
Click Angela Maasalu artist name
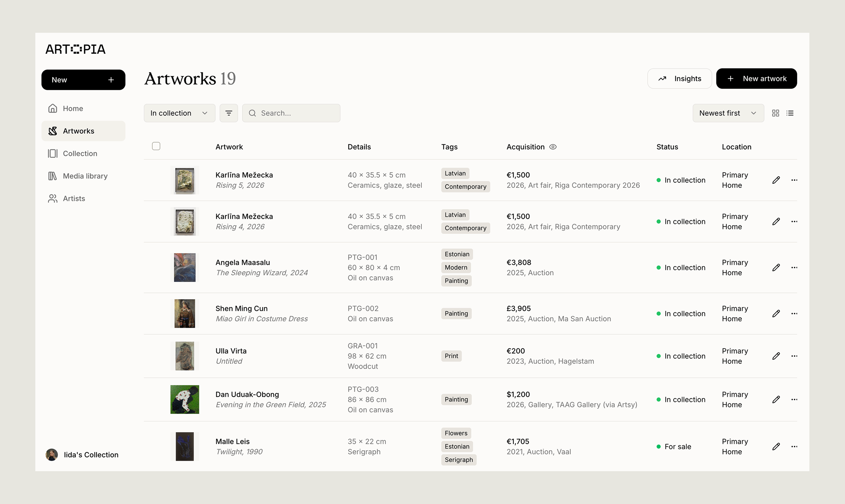point(243,262)
